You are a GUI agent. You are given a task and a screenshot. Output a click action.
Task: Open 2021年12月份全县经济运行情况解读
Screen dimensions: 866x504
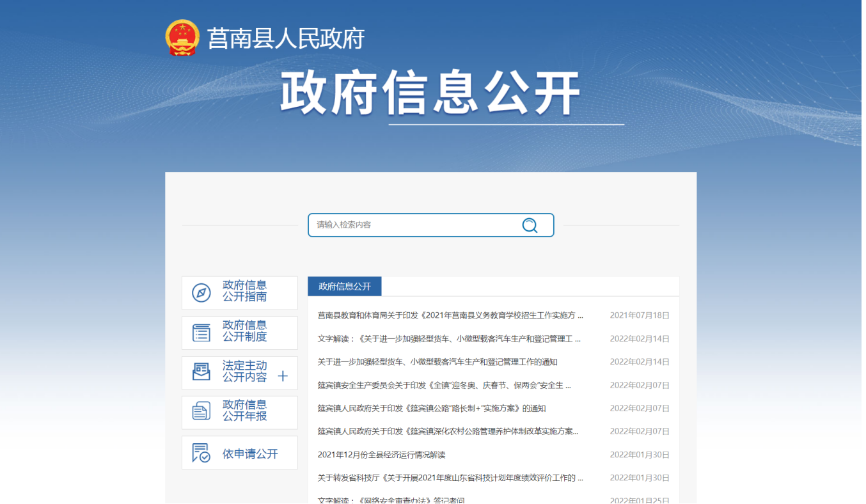(x=381, y=455)
